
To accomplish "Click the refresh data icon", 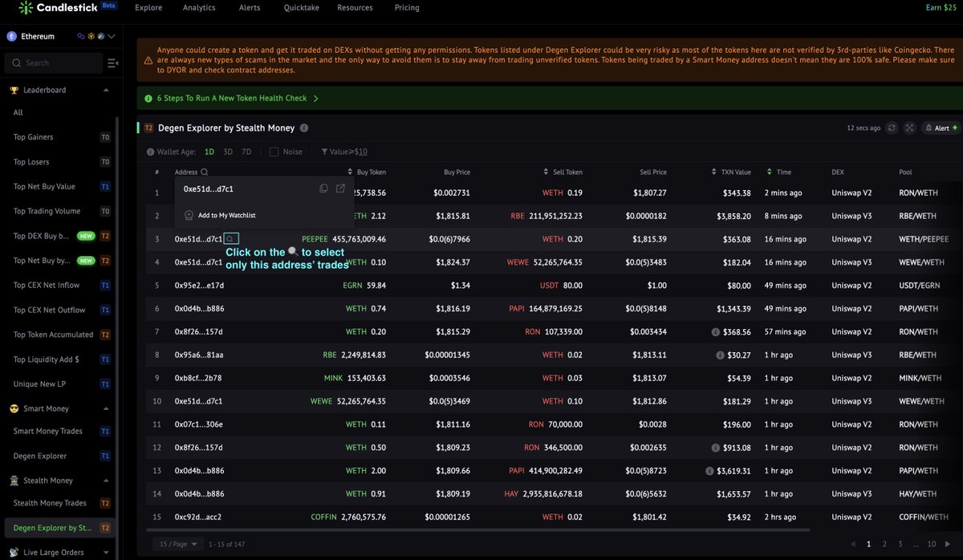I will (891, 128).
